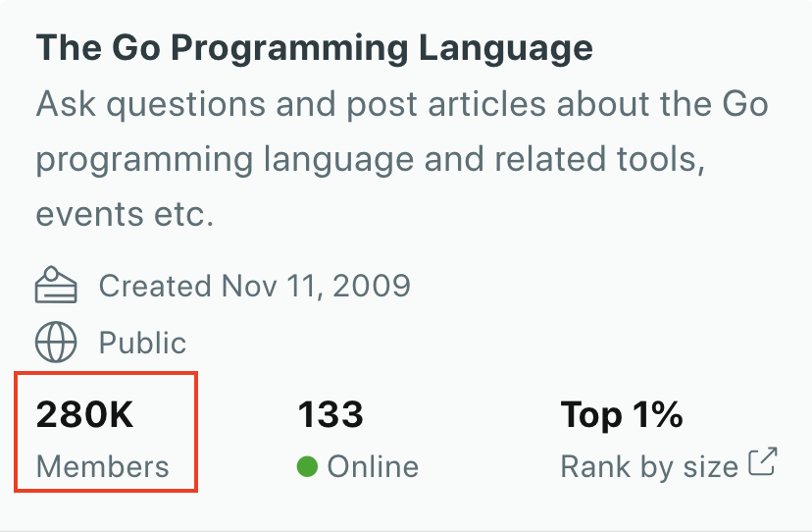Click the cake icon beside the creation date
Screen dimensions: 812x532
point(55,287)
